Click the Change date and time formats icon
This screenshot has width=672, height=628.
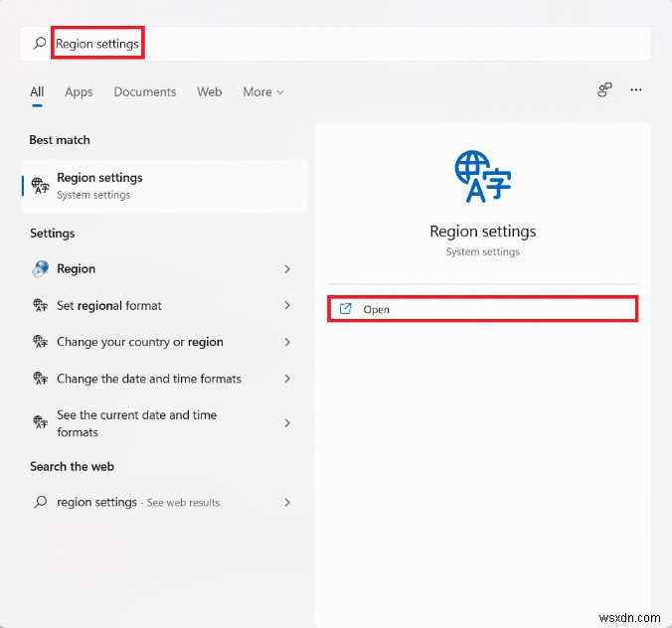tap(41, 379)
